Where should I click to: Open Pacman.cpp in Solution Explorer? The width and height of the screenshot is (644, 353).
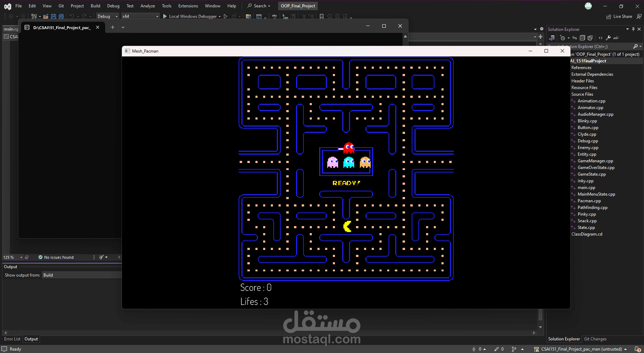[589, 201]
